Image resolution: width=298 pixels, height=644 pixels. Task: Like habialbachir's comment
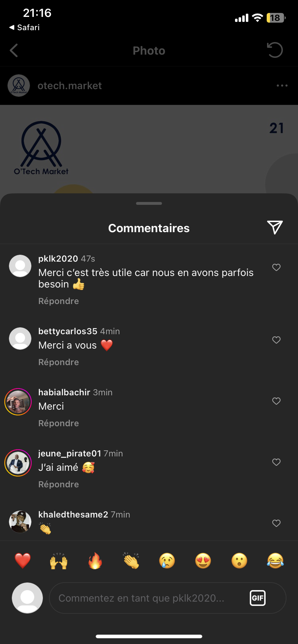[x=276, y=401]
